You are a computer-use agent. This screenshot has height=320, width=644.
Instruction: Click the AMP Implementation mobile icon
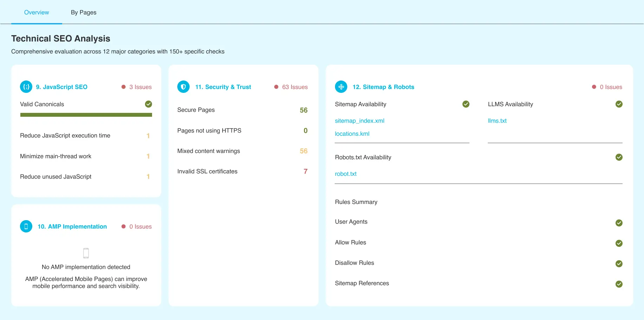[26, 226]
